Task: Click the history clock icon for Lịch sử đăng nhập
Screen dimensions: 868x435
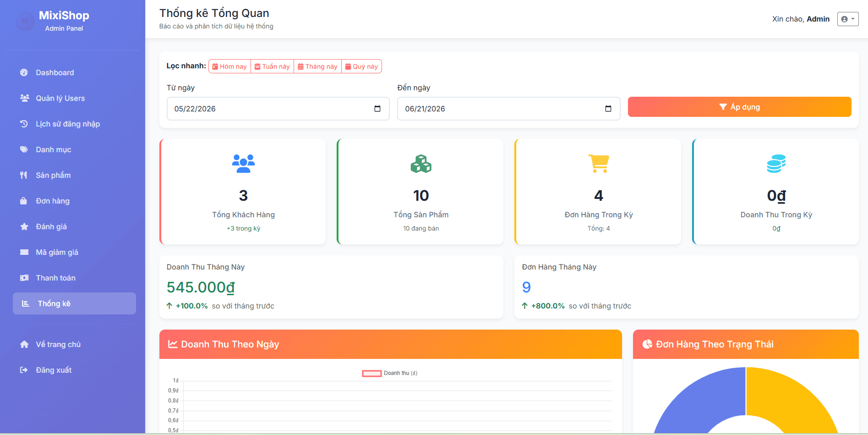Action: tap(24, 124)
